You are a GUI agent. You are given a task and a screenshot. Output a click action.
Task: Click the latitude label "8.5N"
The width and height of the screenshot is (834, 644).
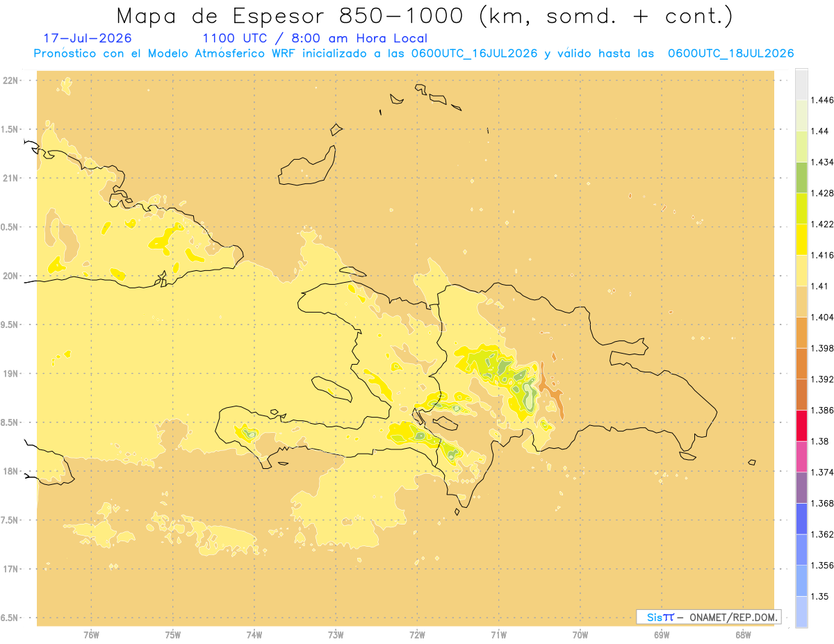tap(10, 422)
